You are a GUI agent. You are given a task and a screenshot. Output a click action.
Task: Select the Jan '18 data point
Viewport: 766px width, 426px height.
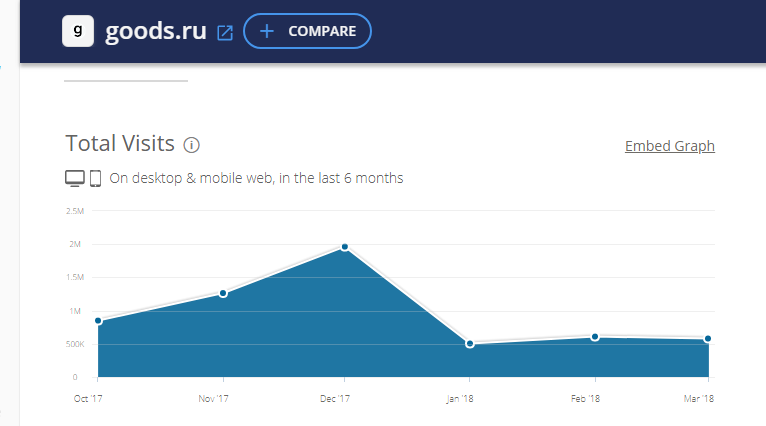pos(470,343)
